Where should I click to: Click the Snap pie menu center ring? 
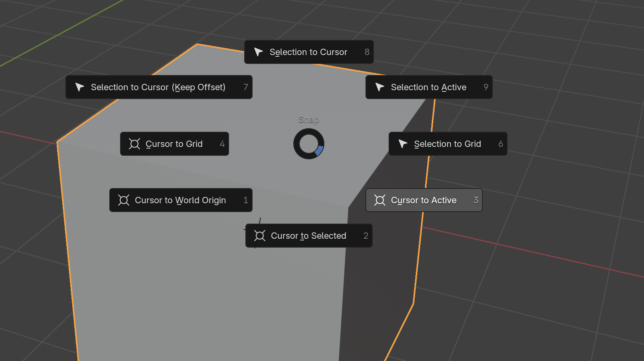(x=309, y=144)
